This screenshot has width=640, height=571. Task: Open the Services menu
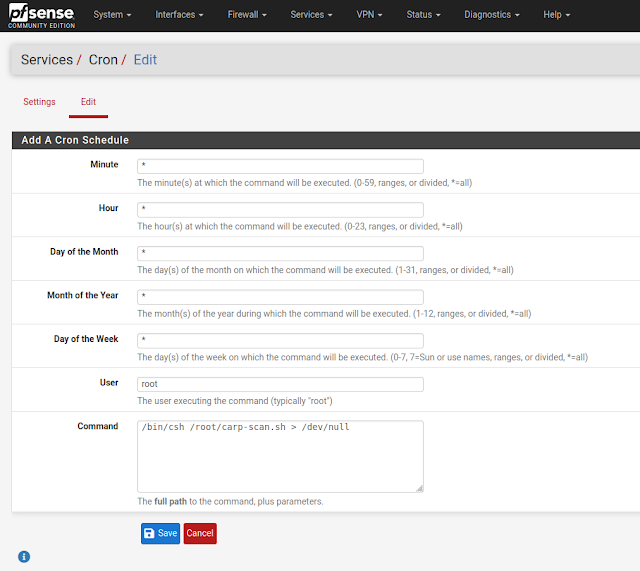tap(311, 15)
